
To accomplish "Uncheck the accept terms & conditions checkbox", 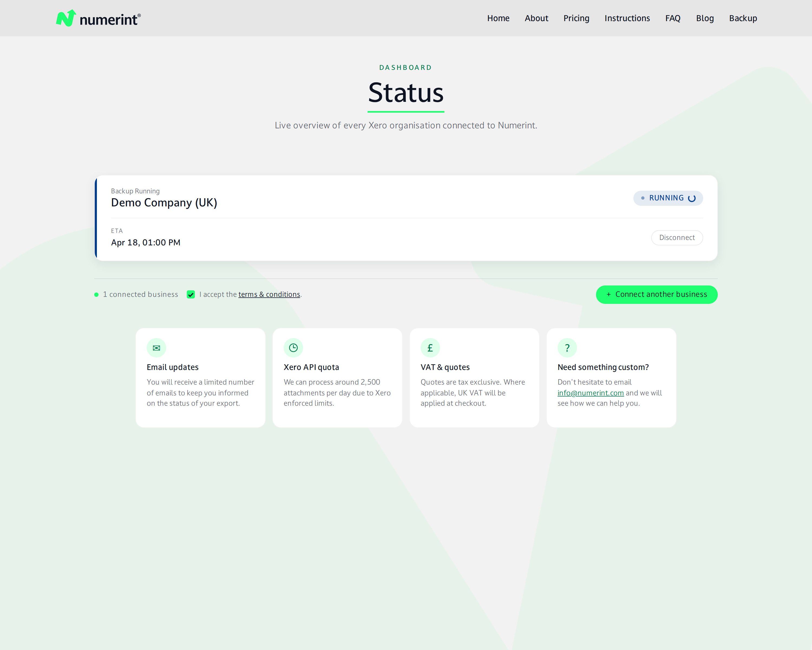I will coord(191,295).
